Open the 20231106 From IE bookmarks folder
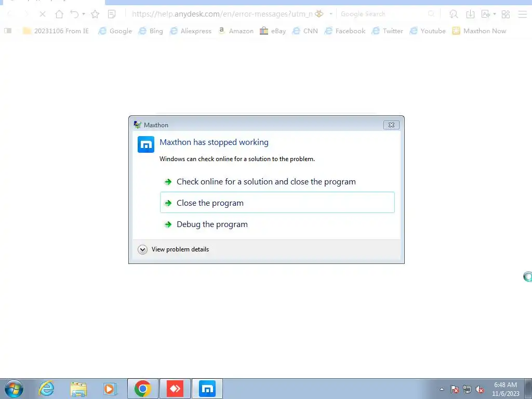532x399 pixels. coord(55,31)
